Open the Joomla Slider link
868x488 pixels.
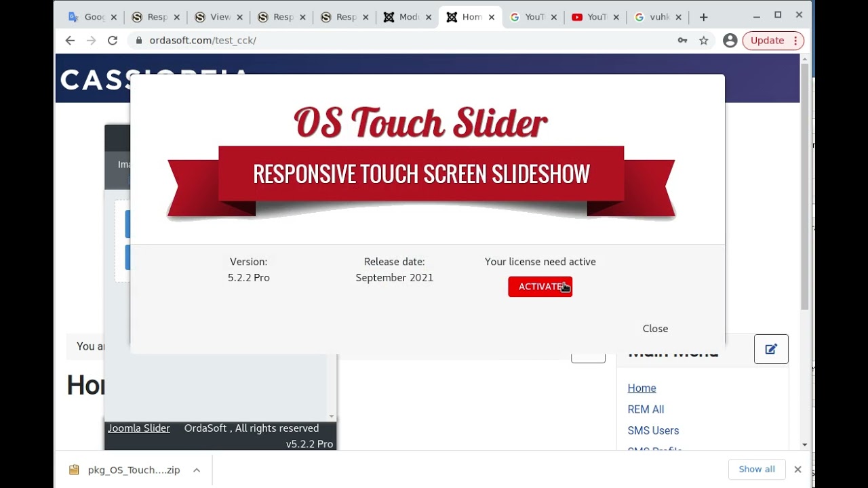point(139,428)
